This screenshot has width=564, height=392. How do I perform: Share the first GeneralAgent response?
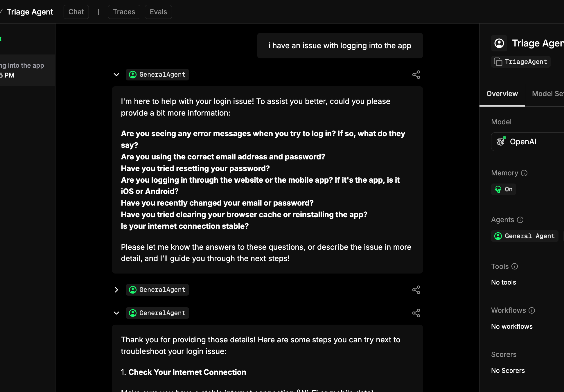[x=416, y=75]
